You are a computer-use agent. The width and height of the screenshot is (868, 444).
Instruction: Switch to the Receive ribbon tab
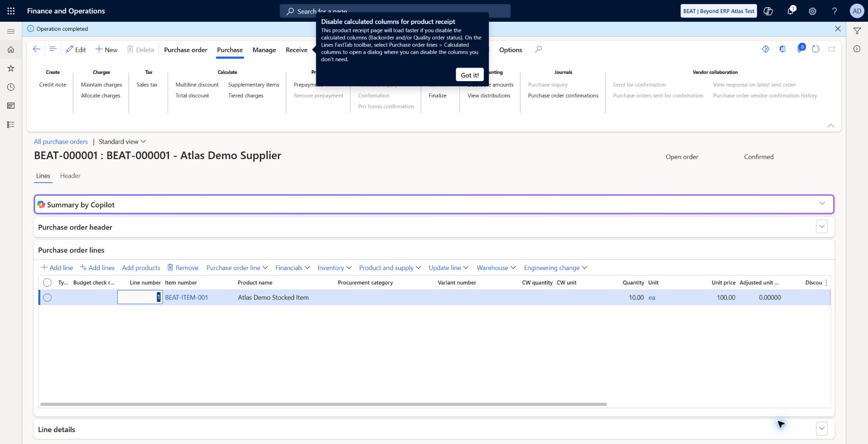click(x=296, y=50)
